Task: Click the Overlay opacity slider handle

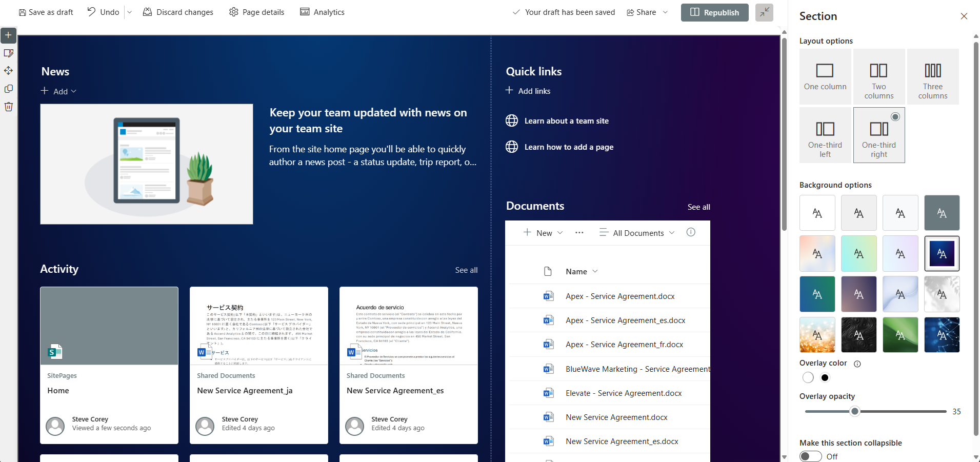Action: (x=854, y=411)
